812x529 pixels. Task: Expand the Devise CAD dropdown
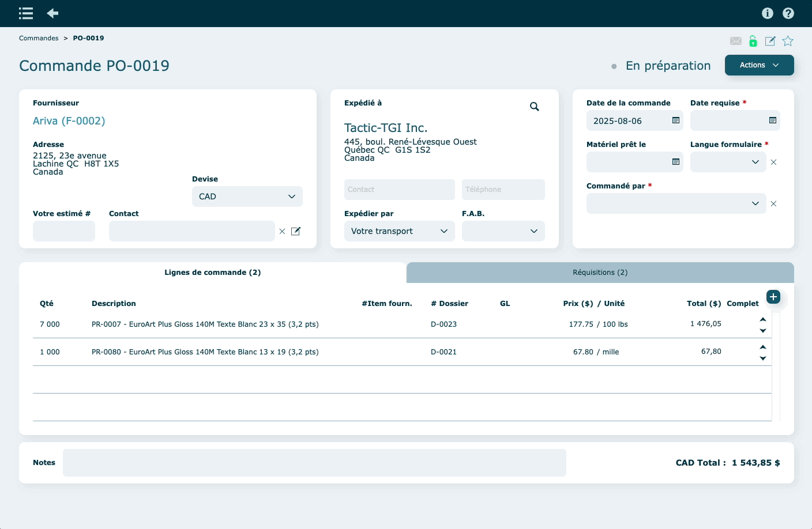point(247,197)
